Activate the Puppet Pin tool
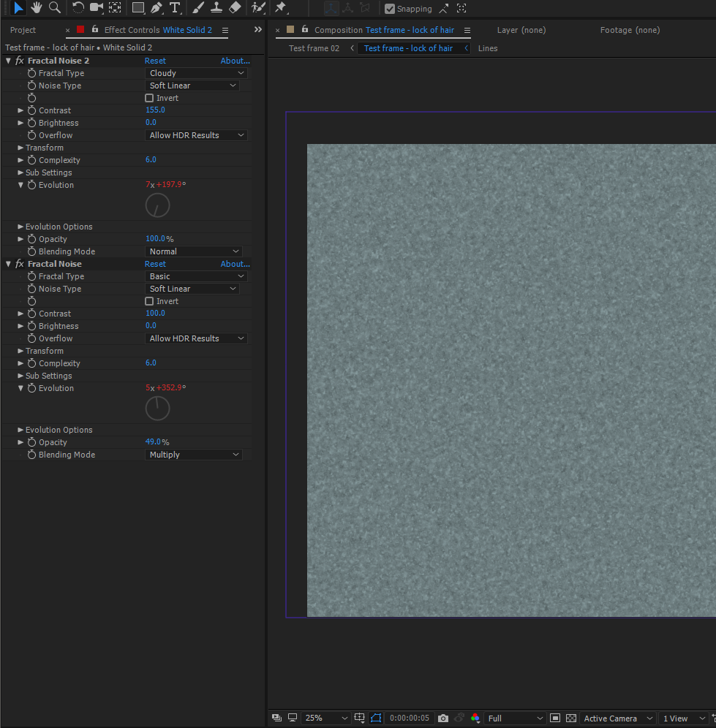This screenshot has height=728, width=716. (x=281, y=8)
